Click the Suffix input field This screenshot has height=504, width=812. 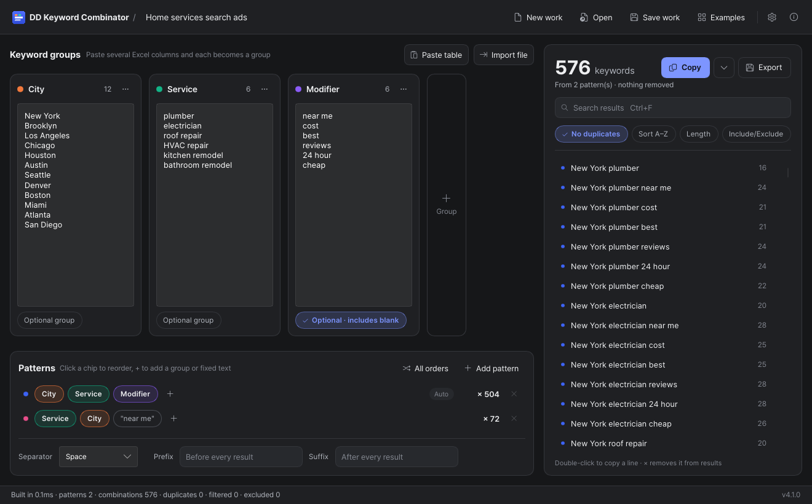[x=397, y=457]
